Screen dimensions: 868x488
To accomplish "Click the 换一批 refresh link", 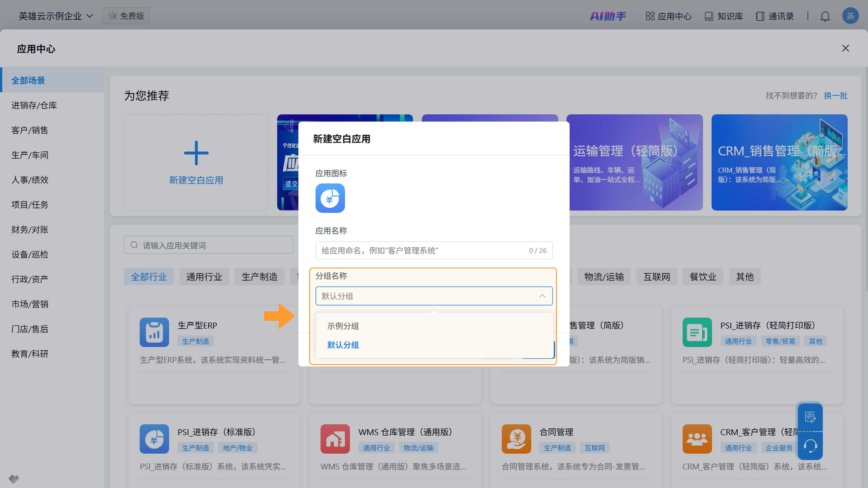I will point(835,96).
